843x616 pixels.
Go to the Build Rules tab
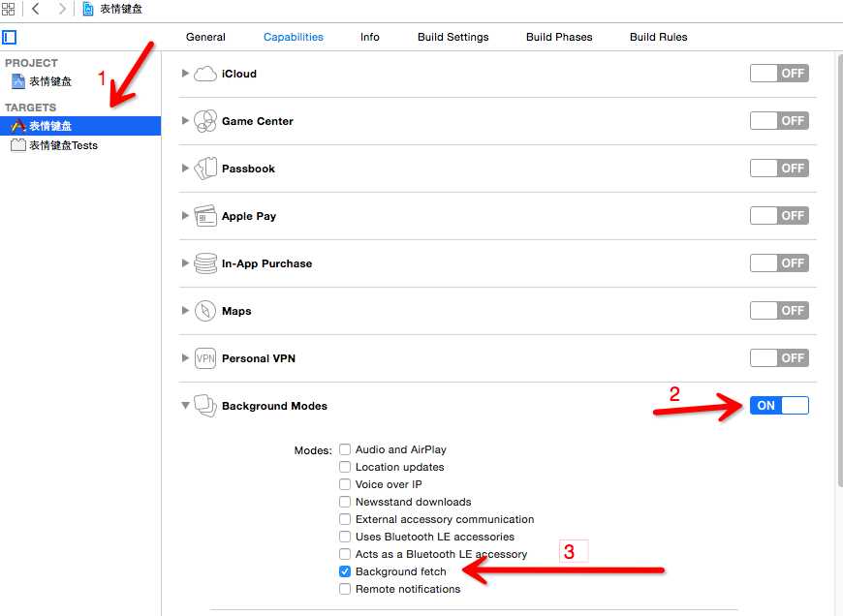click(659, 37)
